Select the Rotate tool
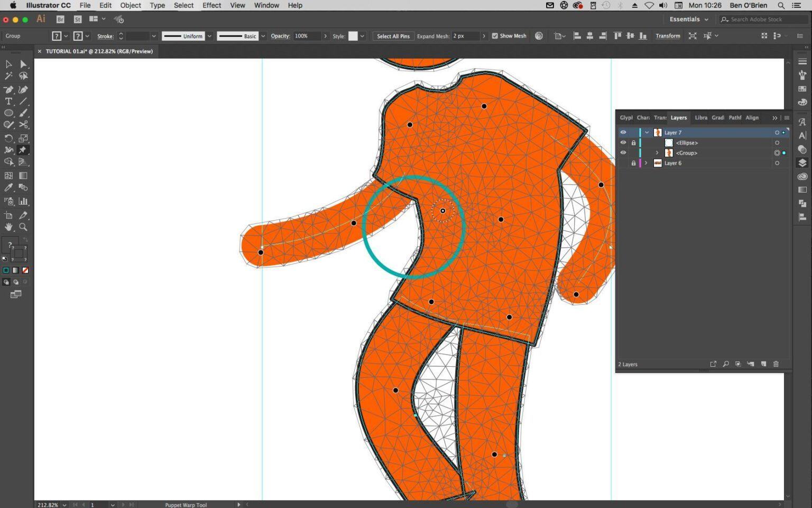 tap(8, 138)
